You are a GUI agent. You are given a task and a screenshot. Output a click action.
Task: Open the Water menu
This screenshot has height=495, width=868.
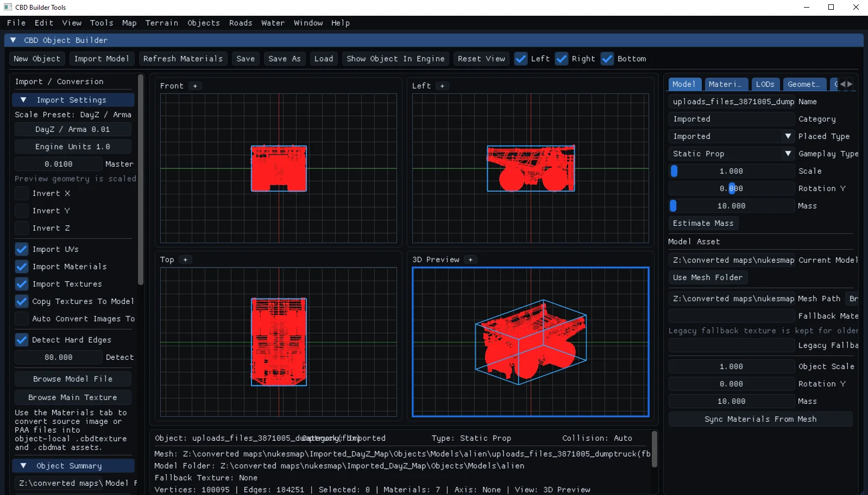click(273, 23)
